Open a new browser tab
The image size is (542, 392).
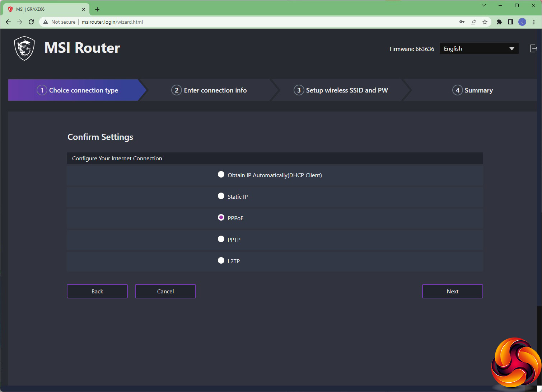coord(97,9)
